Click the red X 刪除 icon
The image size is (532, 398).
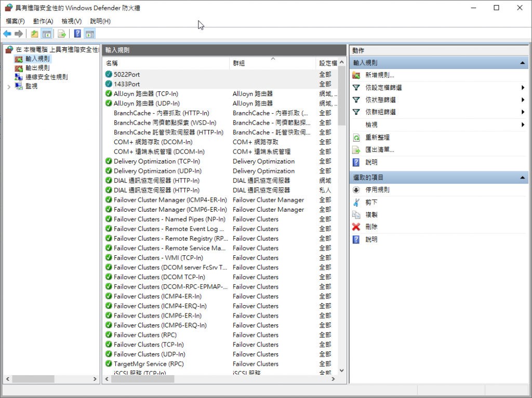pos(356,227)
